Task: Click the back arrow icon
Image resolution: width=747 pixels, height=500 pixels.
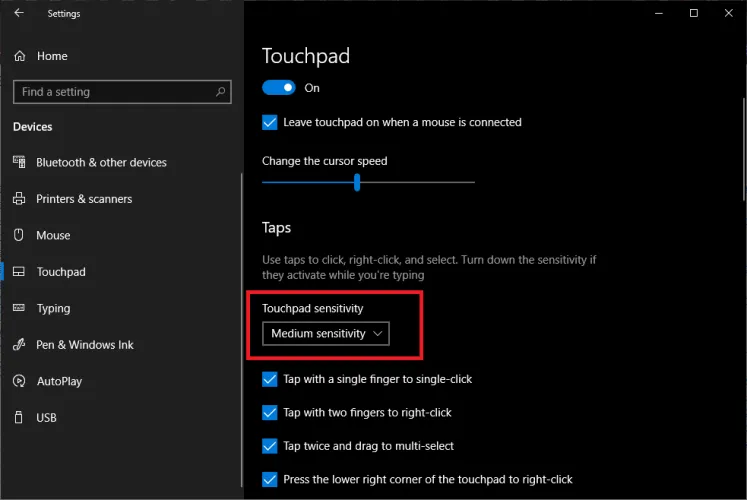Action: click(x=19, y=14)
